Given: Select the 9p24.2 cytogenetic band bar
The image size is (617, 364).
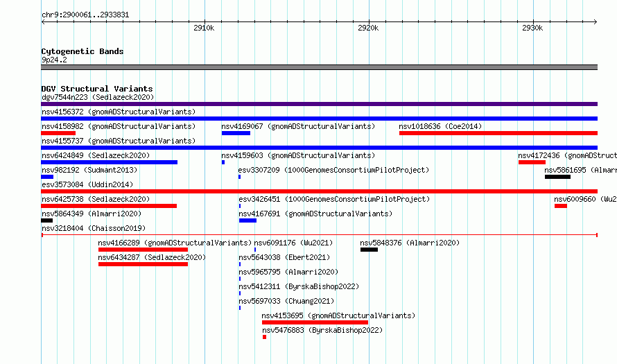Looking at the screenshot, I should tap(319, 67).
